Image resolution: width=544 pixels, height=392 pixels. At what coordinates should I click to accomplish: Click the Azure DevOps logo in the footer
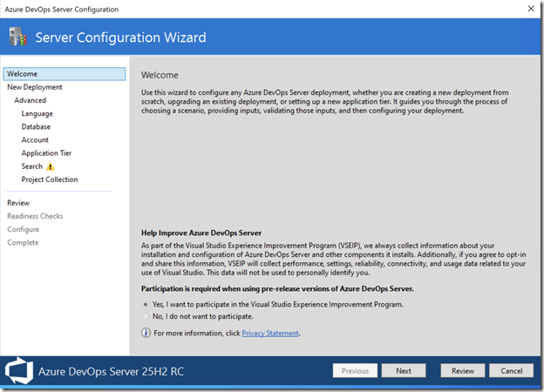(19, 371)
